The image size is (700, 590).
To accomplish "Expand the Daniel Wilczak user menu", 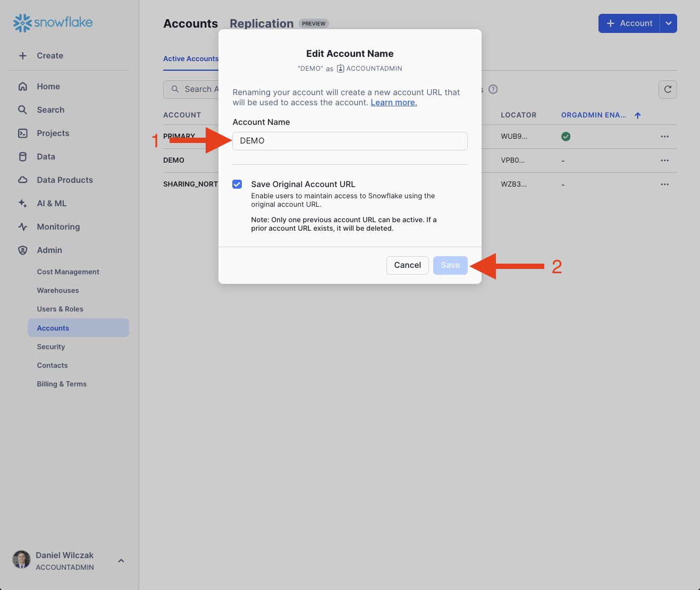I will click(x=121, y=561).
